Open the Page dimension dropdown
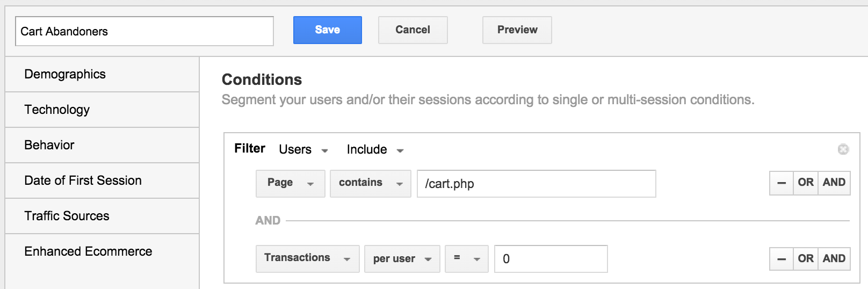This screenshot has height=289, width=868. point(291,184)
